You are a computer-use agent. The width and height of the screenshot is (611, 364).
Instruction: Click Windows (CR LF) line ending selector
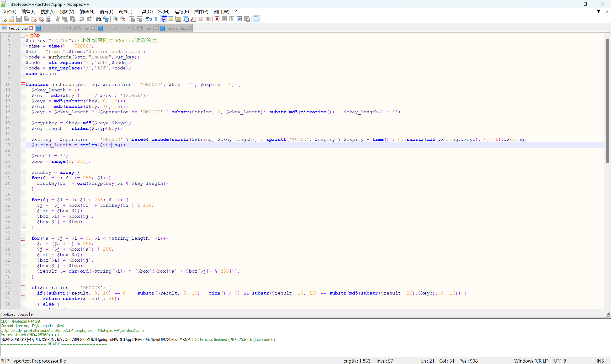click(531, 361)
